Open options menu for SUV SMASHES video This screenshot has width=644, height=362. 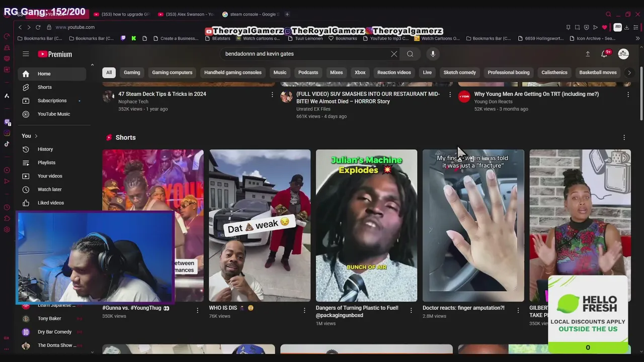click(x=450, y=95)
